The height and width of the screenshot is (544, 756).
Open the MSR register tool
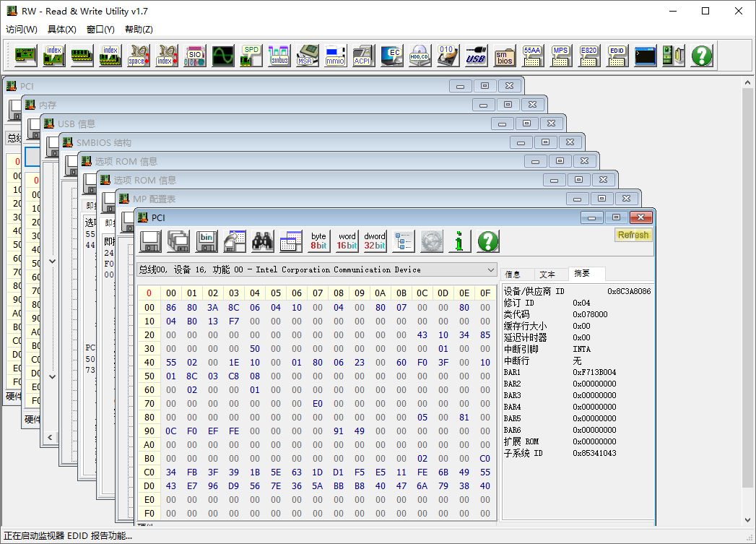308,56
